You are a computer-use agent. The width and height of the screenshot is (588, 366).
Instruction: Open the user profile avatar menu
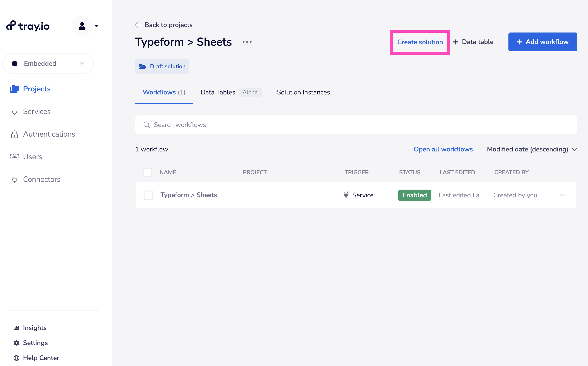click(82, 26)
